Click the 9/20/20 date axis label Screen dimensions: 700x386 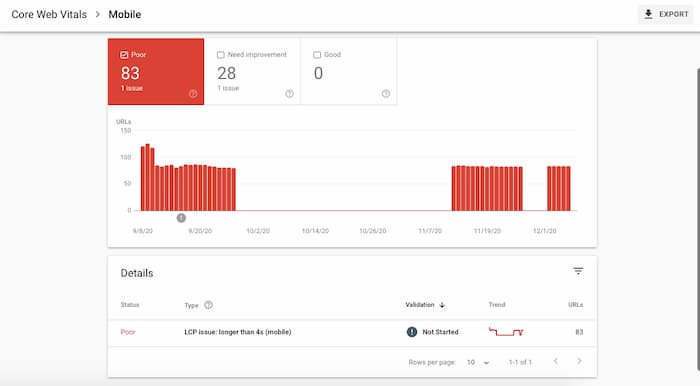coord(200,231)
